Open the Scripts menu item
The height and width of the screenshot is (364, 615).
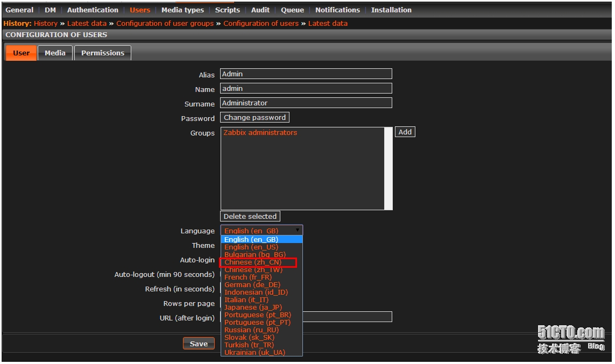tap(228, 10)
